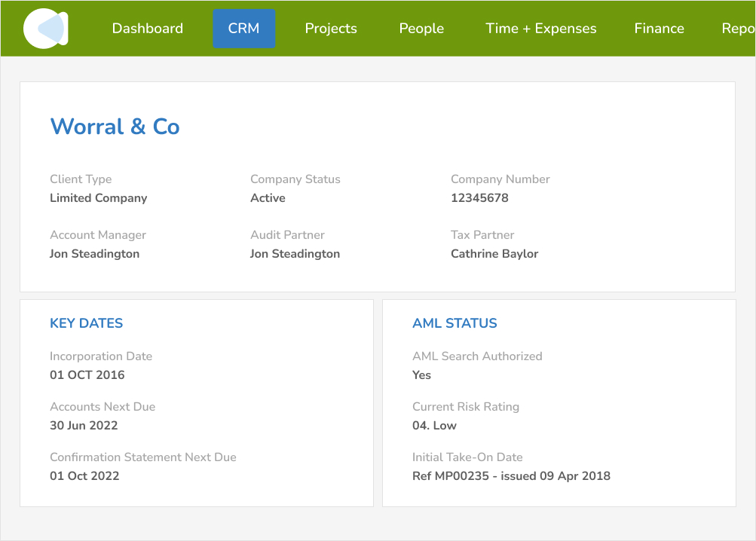The image size is (756, 541).
Task: Click the Worral & Co client title
Action: coord(115,127)
